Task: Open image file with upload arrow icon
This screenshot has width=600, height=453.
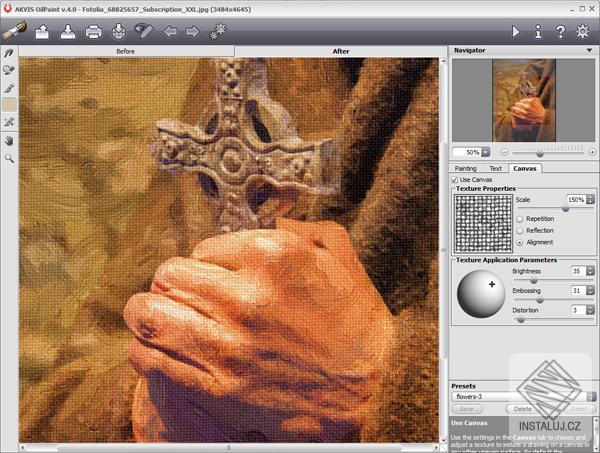Action: (42, 31)
